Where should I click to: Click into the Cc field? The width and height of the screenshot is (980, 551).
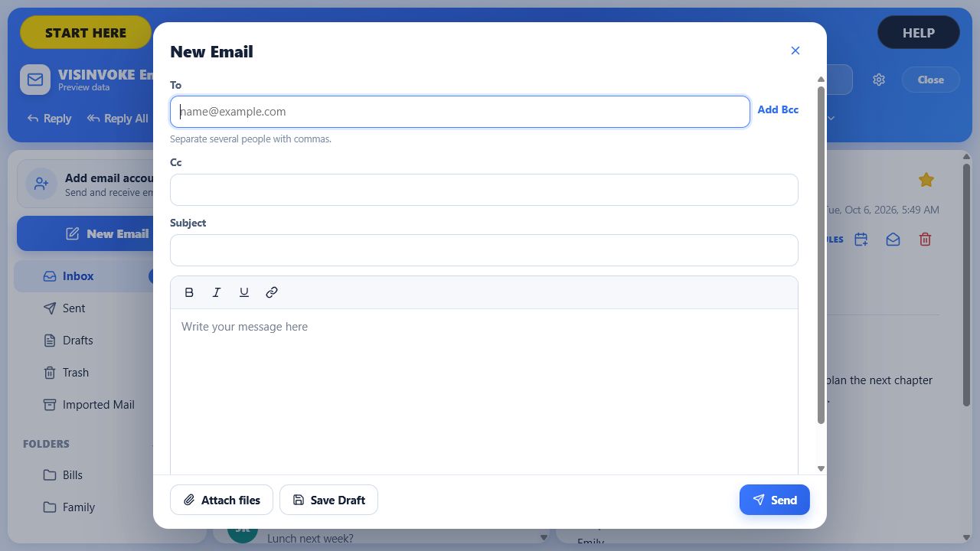[x=484, y=190]
